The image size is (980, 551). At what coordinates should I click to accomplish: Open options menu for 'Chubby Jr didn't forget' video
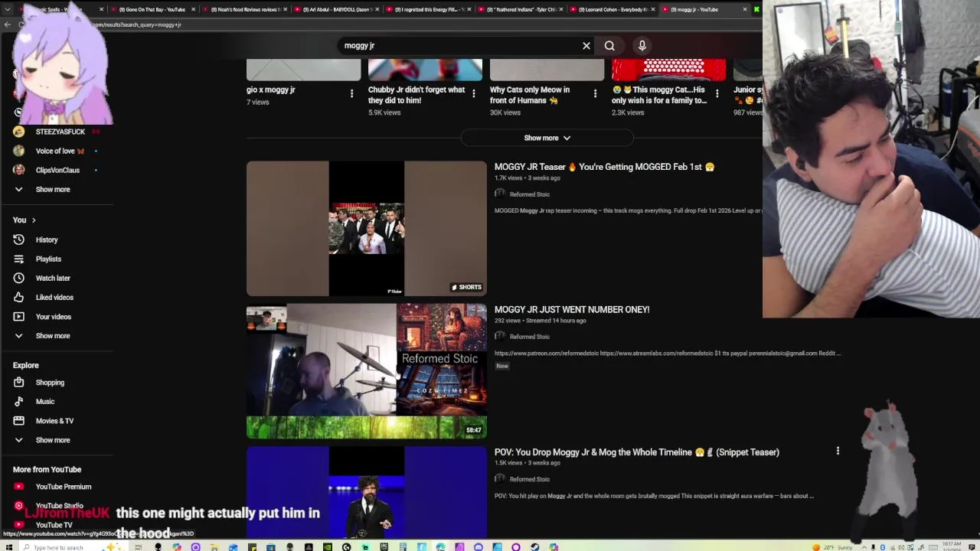pyautogui.click(x=474, y=93)
